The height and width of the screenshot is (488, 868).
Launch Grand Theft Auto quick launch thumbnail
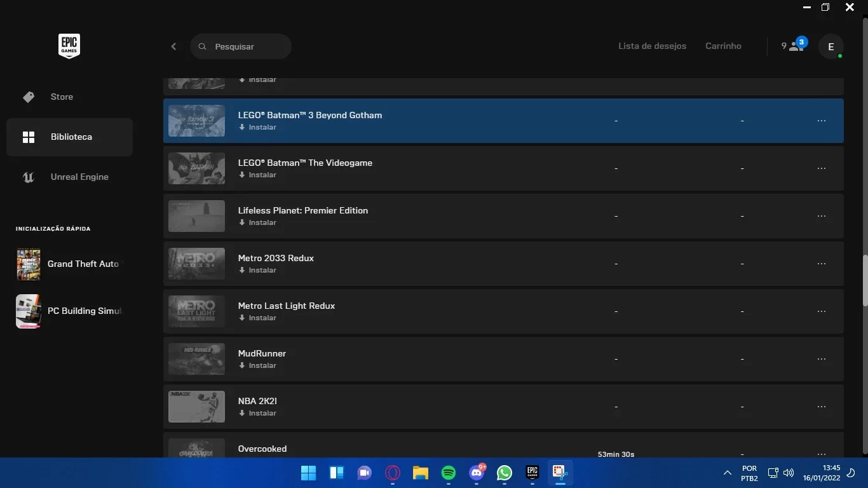tap(29, 264)
